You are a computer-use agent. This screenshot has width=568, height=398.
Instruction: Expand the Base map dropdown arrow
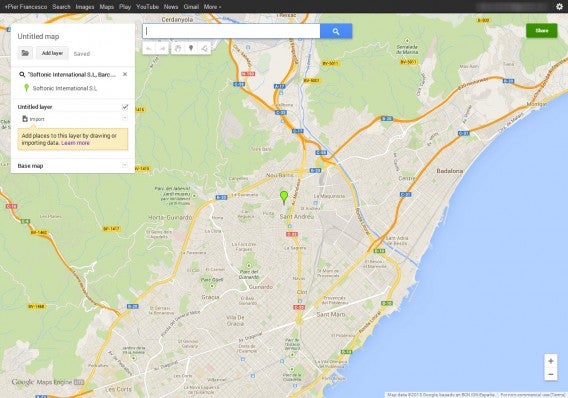[125, 166]
